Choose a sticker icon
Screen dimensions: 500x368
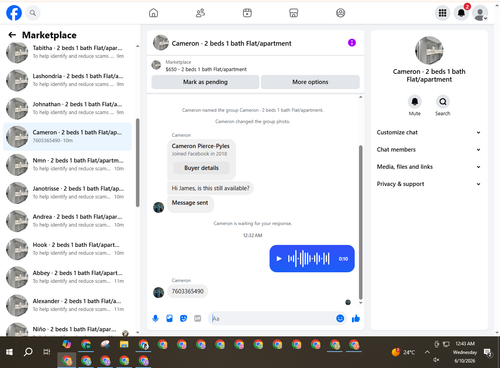(x=184, y=319)
